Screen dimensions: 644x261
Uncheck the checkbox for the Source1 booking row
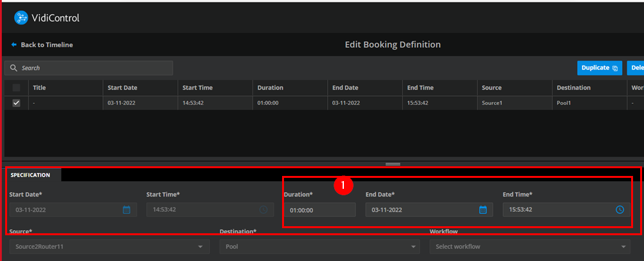tap(16, 102)
